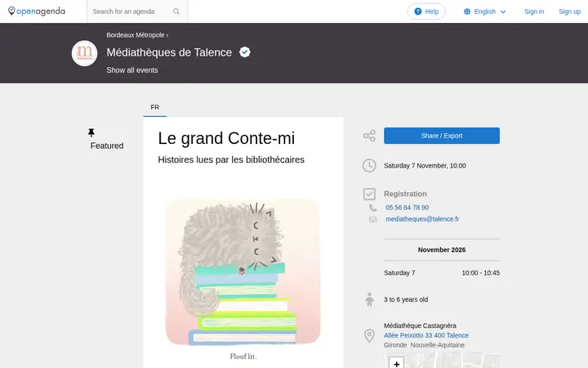Image resolution: width=588 pixels, height=368 pixels.
Task: Click Saturday 7 November, 10:00 text
Action: click(425, 165)
